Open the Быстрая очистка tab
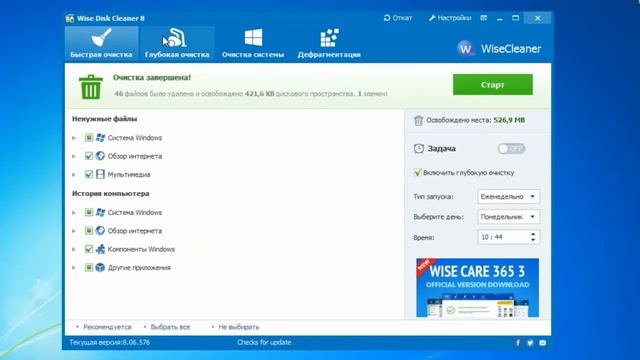Image resolution: width=640 pixels, height=360 pixels. click(x=101, y=44)
